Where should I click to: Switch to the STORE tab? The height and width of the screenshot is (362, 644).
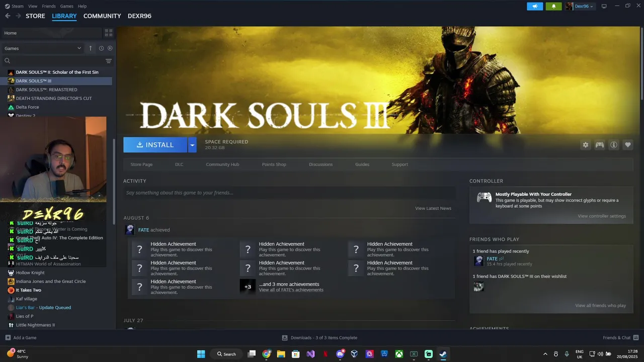35,16
